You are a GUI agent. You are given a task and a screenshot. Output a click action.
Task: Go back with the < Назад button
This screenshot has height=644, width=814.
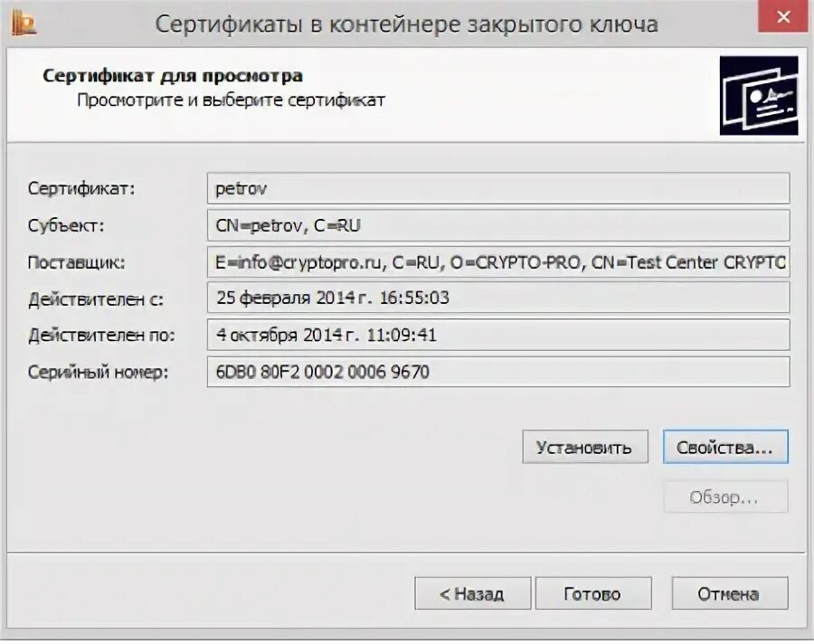[472, 593]
